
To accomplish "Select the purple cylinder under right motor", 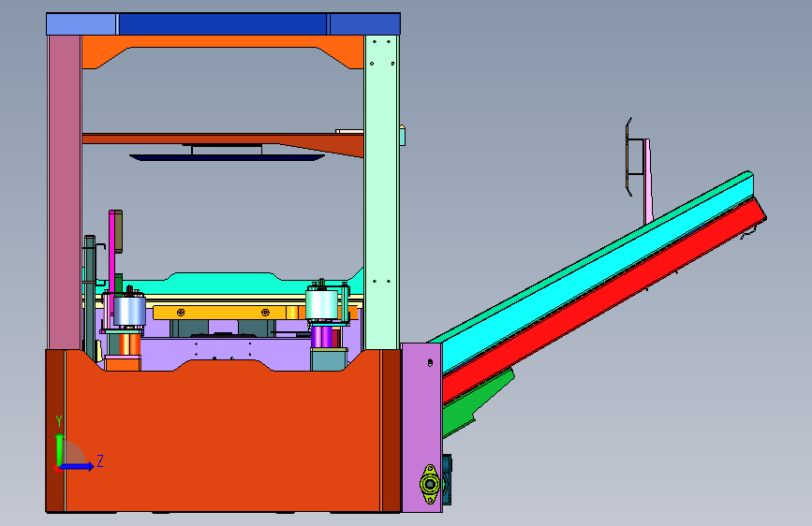I will (321, 337).
